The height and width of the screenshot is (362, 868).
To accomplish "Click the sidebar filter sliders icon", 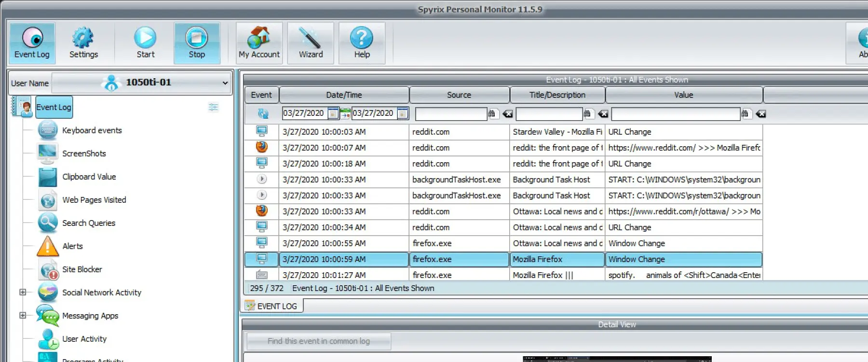I will point(213,107).
